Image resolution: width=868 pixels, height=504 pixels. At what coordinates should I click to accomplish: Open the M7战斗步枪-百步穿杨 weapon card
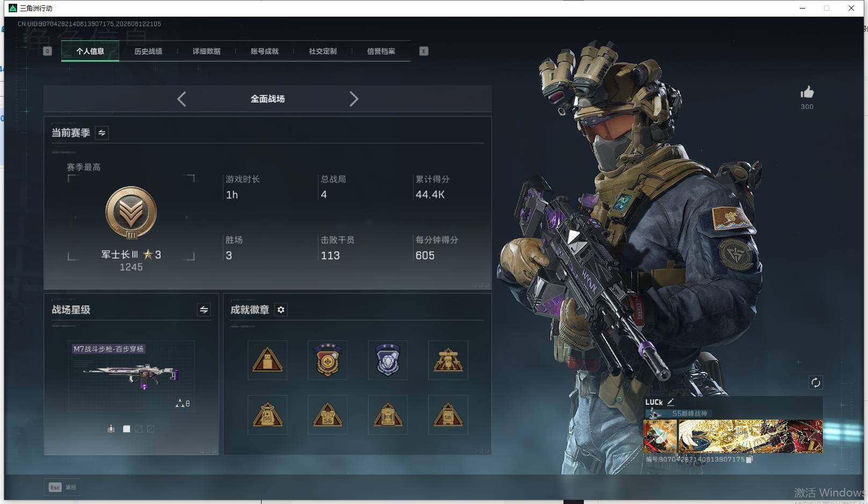click(x=131, y=376)
